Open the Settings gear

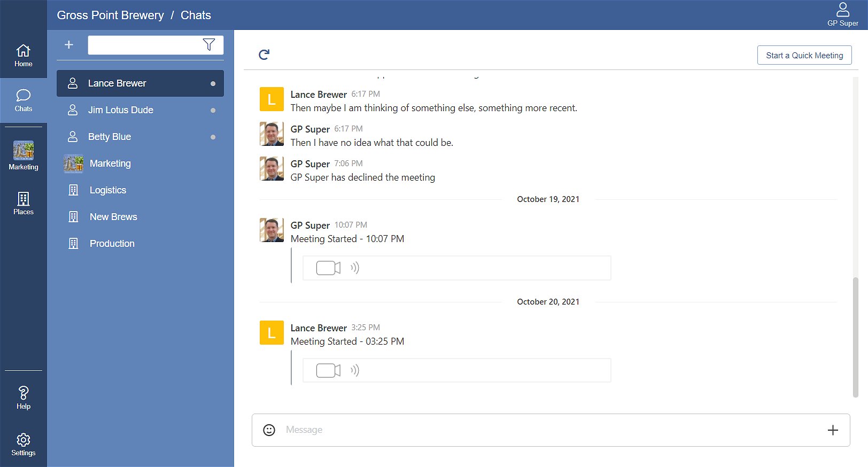tap(24, 445)
